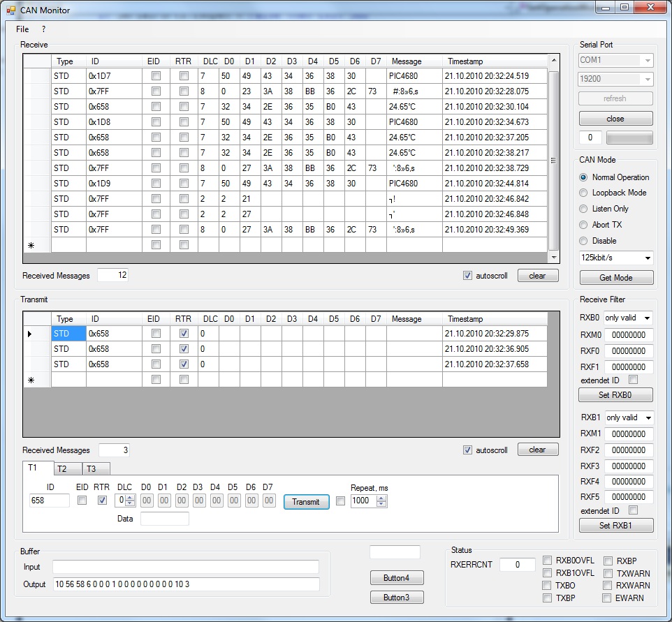Click the ID input field containing 658

pos(50,501)
